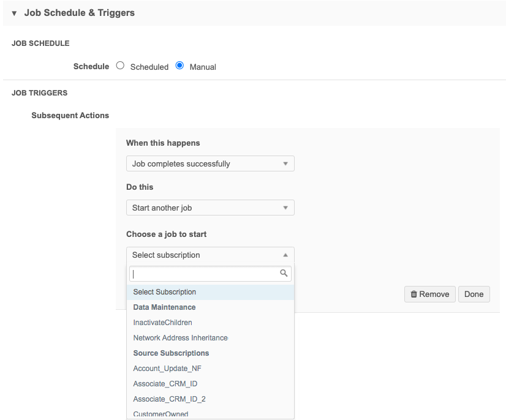Select InactivateChildren from the list
This screenshot has height=420, width=506.
[162, 323]
